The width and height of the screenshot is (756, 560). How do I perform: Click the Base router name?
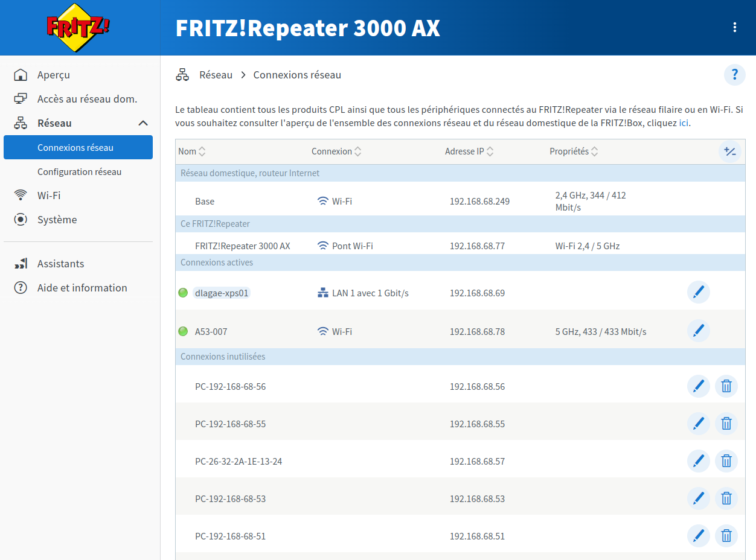pyautogui.click(x=205, y=201)
